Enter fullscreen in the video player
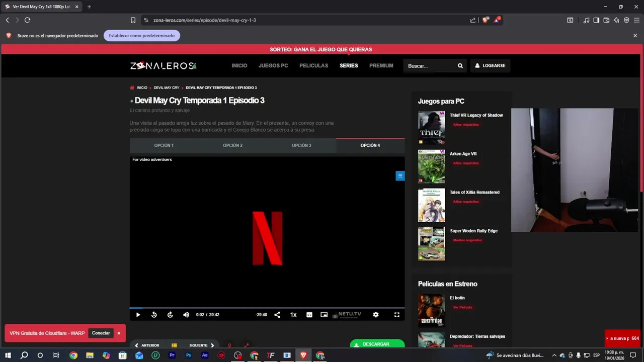The image size is (644, 362). pyautogui.click(x=397, y=315)
